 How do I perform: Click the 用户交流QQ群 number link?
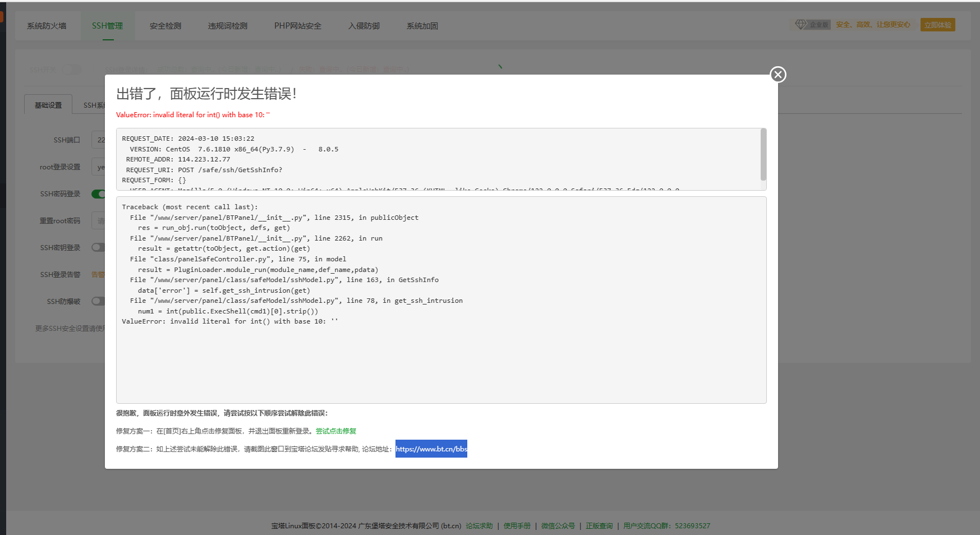tap(666, 526)
